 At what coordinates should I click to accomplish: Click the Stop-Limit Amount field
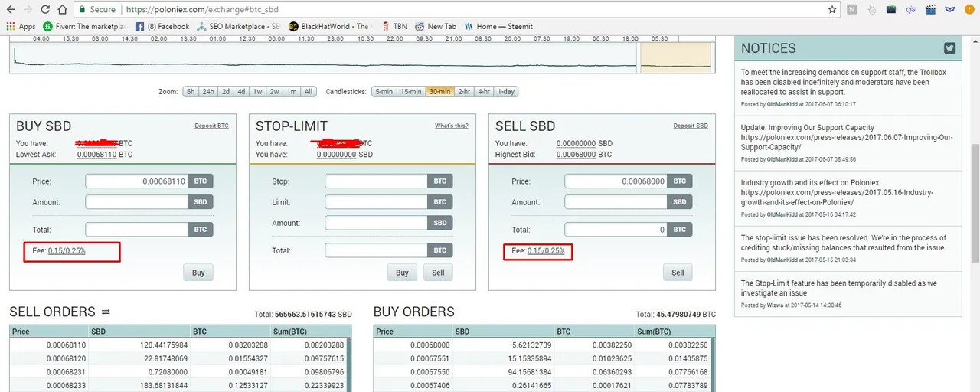click(376, 223)
